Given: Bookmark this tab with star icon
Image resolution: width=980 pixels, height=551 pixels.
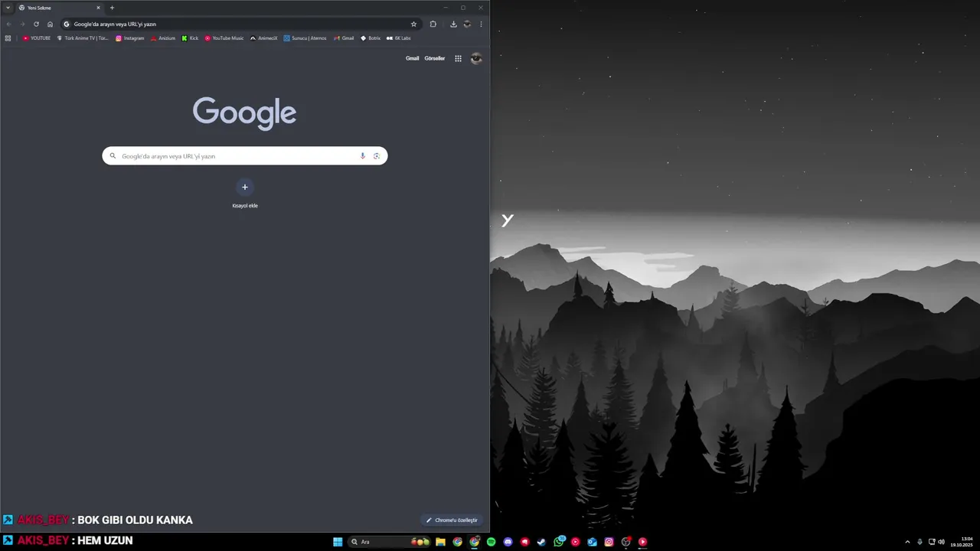Looking at the screenshot, I should tap(414, 24).
